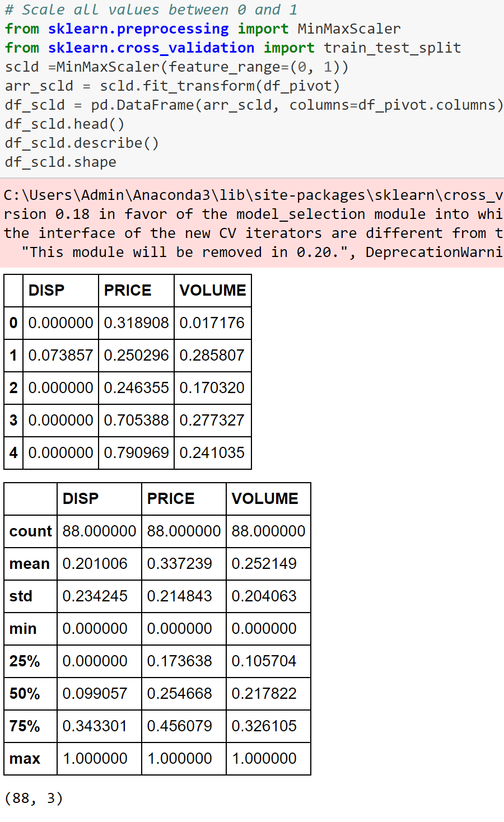Click the mean VOLUME value 0.252149
The height and width of the screenshot is (822, 504).
click(x=264, y=563)
